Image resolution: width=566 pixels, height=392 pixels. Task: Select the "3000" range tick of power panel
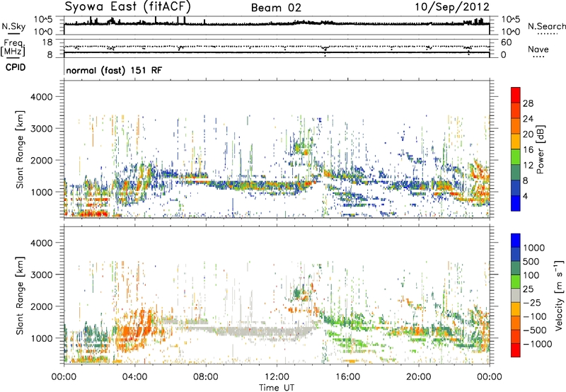coord(42,129)
